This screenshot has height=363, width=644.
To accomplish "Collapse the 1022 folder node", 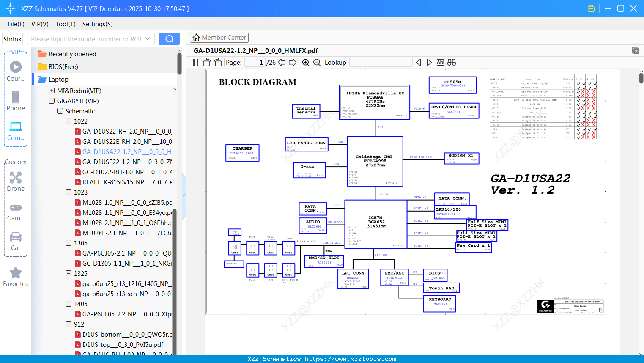I will point(69,121).
